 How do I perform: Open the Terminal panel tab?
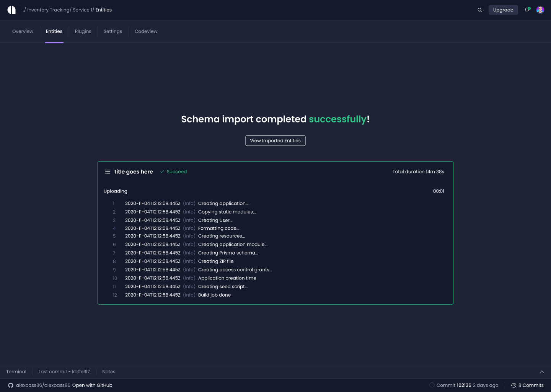pyautogui.click(x=16, y=371)
